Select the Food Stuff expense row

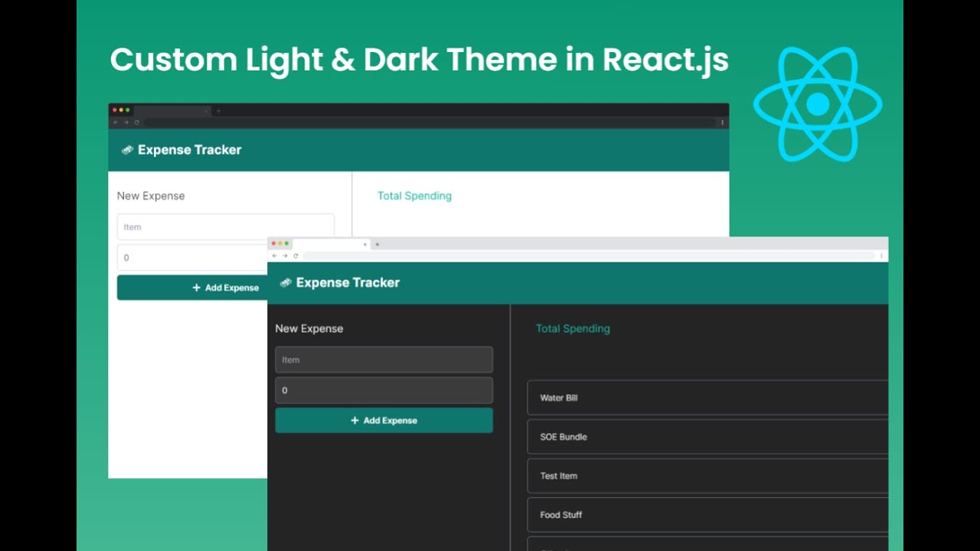(x=707, y=515)
